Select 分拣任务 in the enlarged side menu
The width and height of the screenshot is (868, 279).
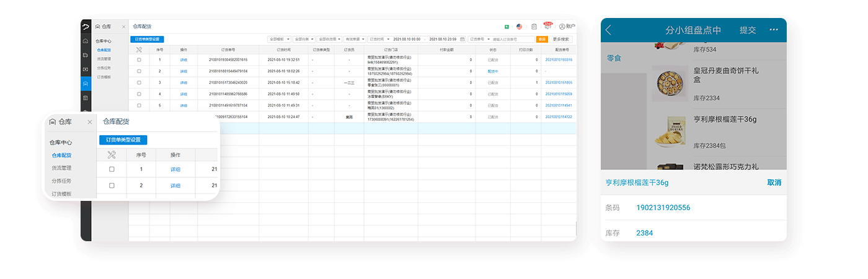tap(61, 181)
